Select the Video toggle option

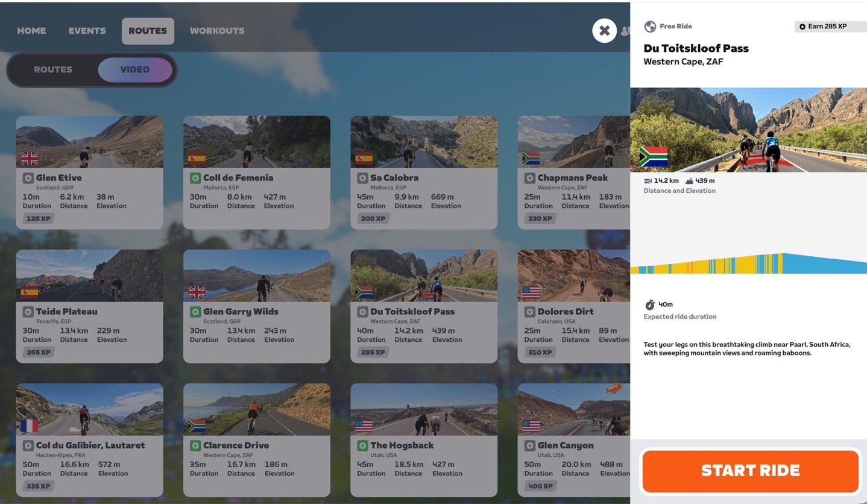[x=135, y=70]
